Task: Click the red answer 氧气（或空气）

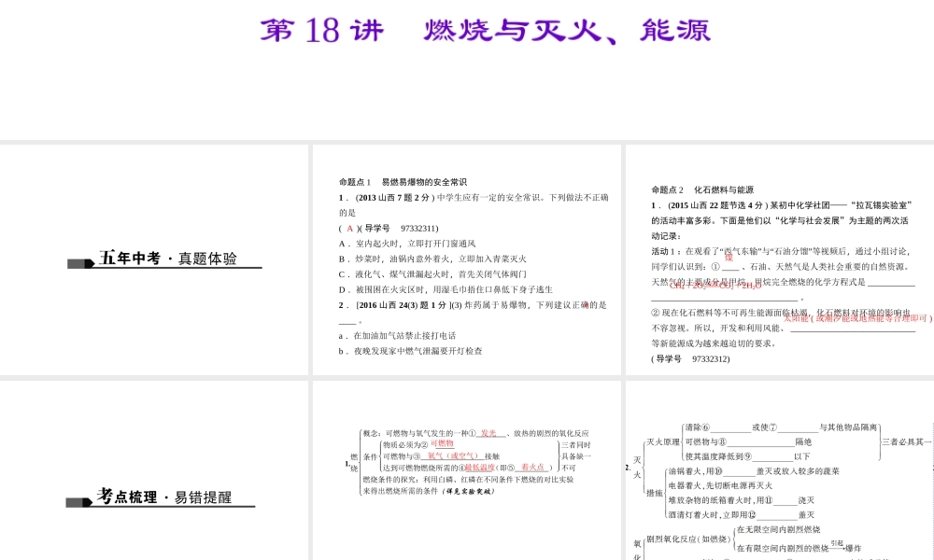Action: tap(452, 456)
